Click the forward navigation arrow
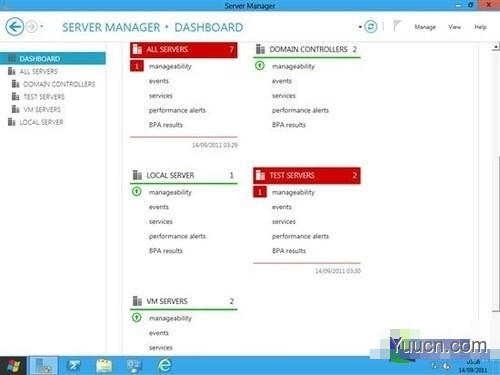This screenshot has width=500, height=375. tap(32, 27)
